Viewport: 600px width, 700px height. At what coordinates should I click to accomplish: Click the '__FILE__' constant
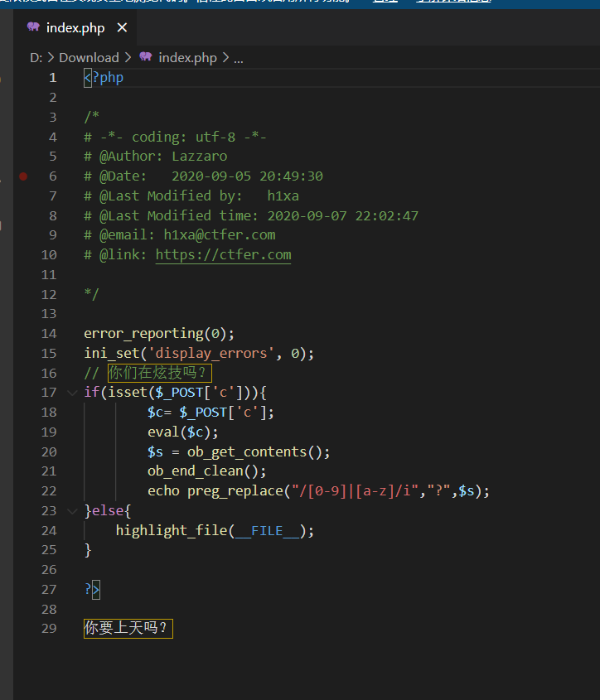[267, 531]
